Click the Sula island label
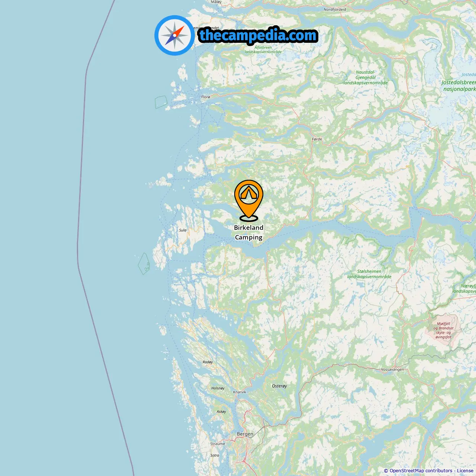 click(x=183, y=230)
